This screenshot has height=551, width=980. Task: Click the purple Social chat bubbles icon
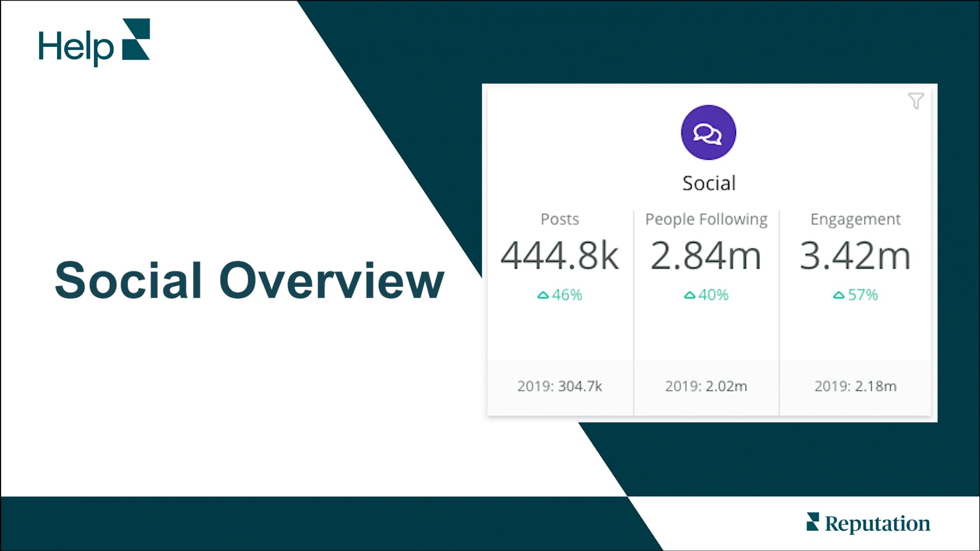point(708,133)
